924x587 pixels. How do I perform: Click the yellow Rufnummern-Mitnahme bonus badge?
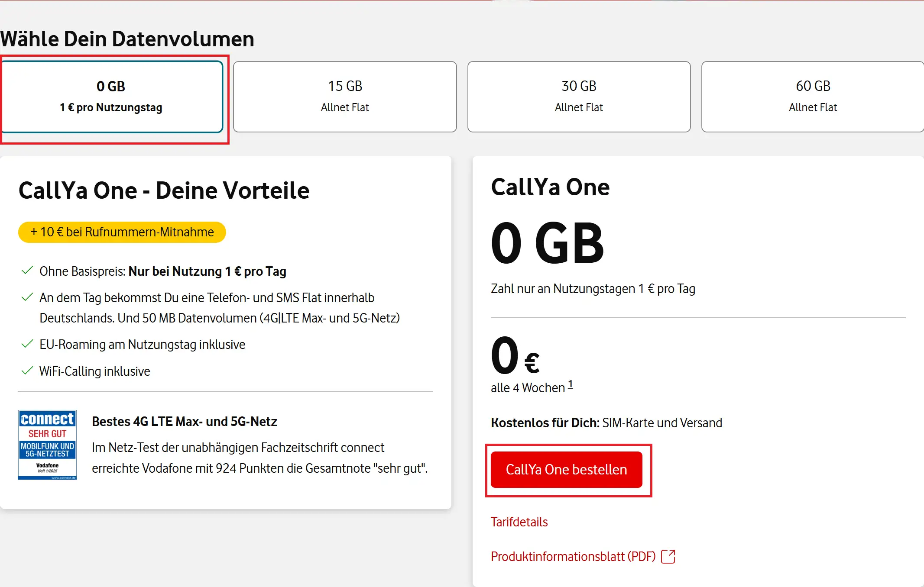122,232
